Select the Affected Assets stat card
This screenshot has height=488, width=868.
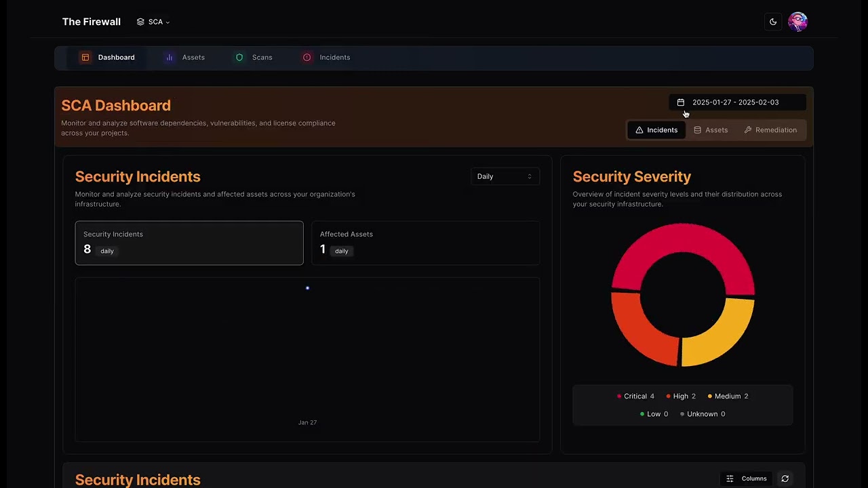[425, 243]
